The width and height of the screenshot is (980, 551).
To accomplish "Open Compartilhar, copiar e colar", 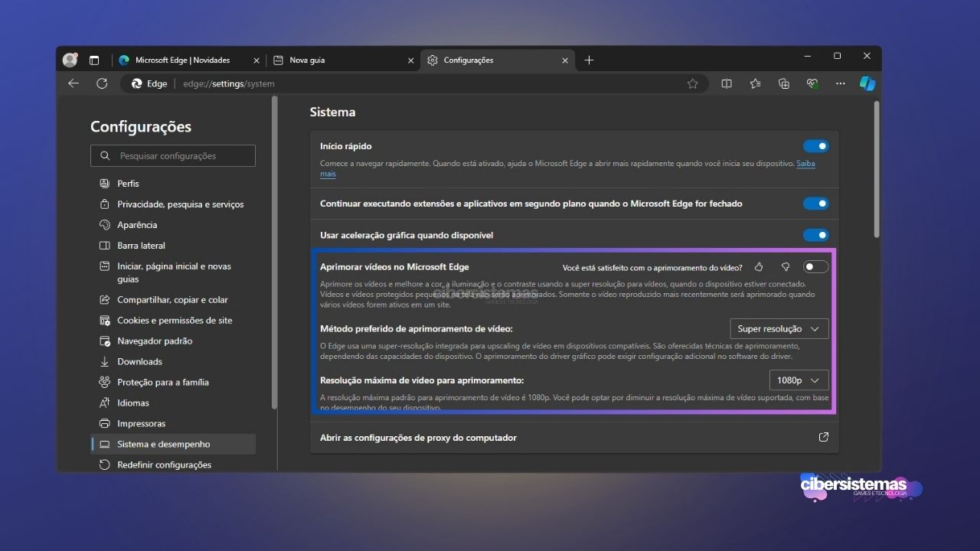I will pos(173,299).
